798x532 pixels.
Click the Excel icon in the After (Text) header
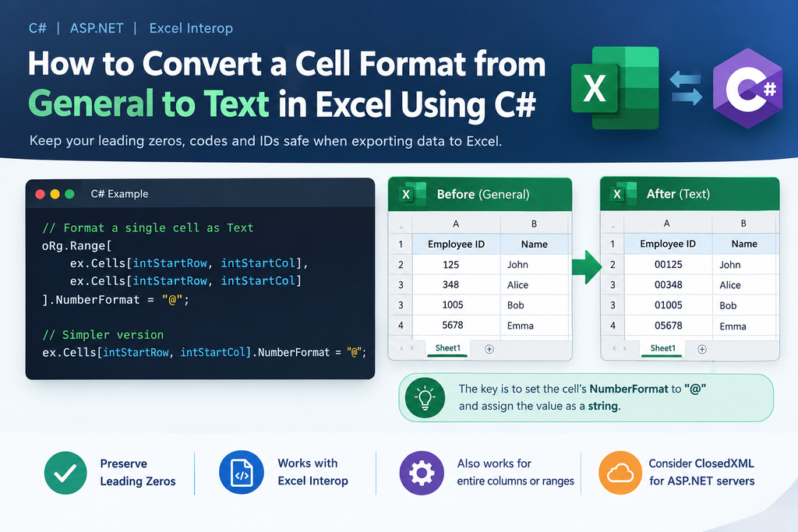pyautogui.click(x=624, y=193)
